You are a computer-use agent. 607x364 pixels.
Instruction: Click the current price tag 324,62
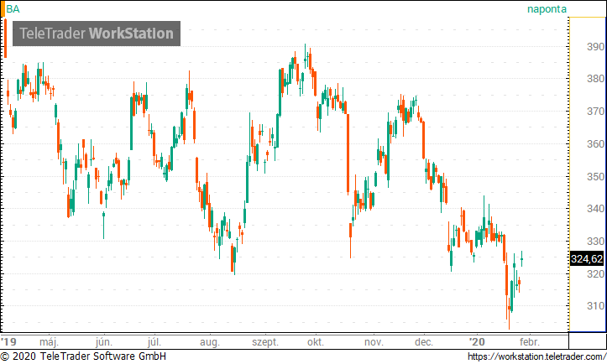[587, 258]
